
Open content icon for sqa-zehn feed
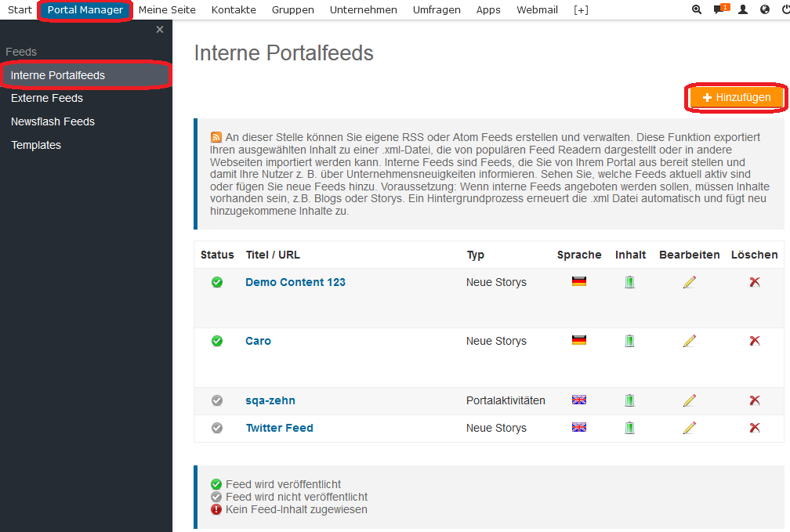tap(630, 400)
